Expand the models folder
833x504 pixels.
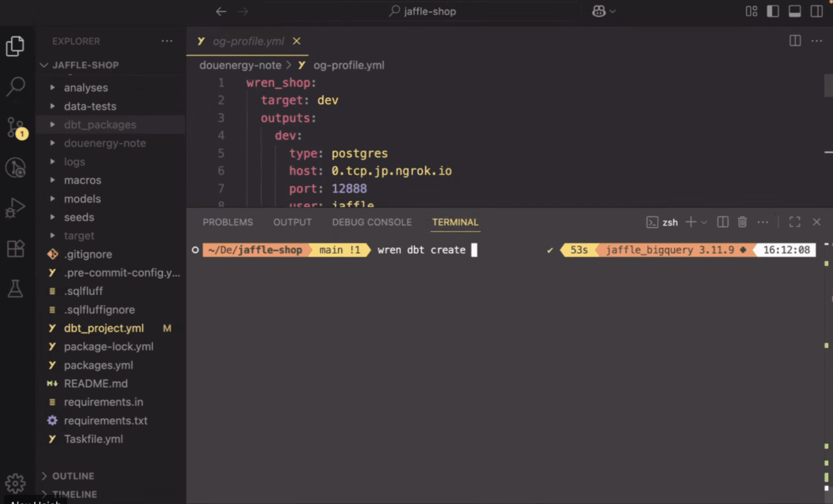pos(82,199)
